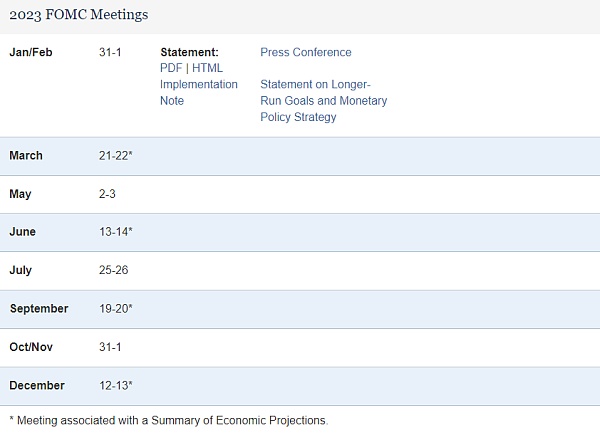Open the Statement PDF link
Screen dimensions: 600x435
(171, 68)
